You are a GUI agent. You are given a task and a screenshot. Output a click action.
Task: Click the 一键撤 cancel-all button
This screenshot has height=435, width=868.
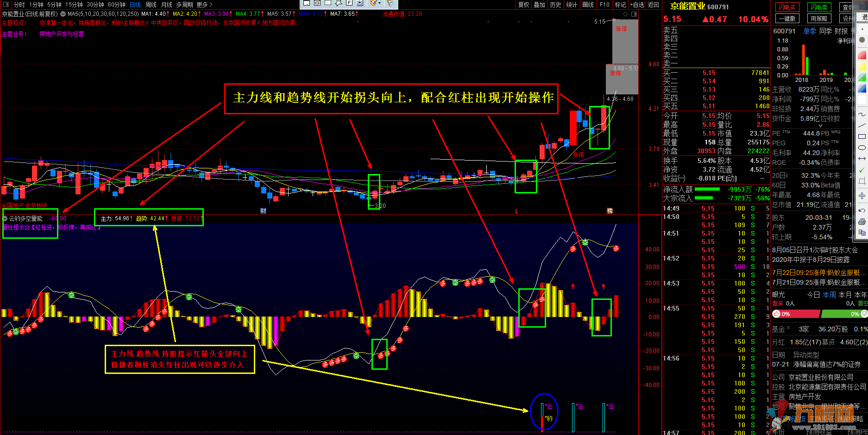[x=787, y=19]
